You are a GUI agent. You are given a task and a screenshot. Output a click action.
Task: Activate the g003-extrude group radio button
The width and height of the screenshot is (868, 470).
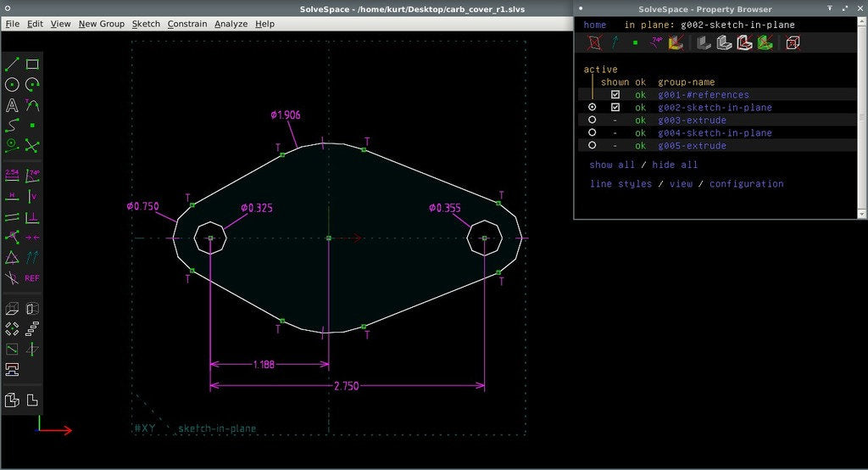click(x=593, y=120)
